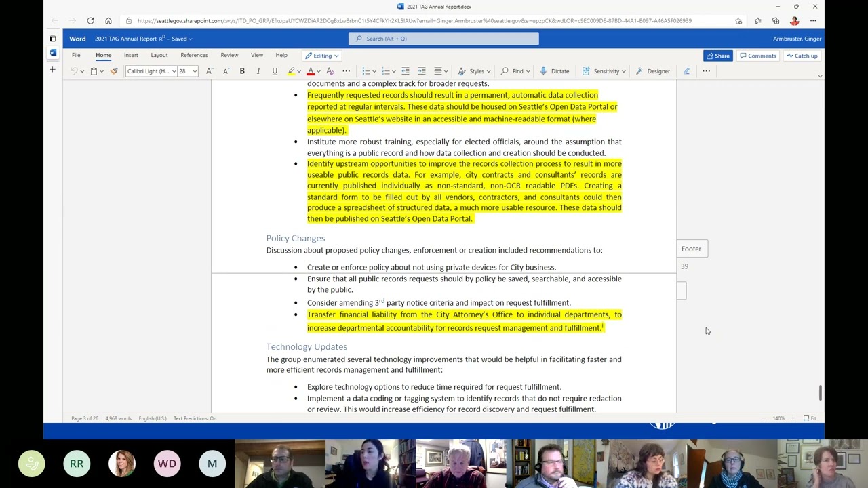Screen dimensions: 868x488
Task: Insert a bulleted list
Action: coord(366,71)
